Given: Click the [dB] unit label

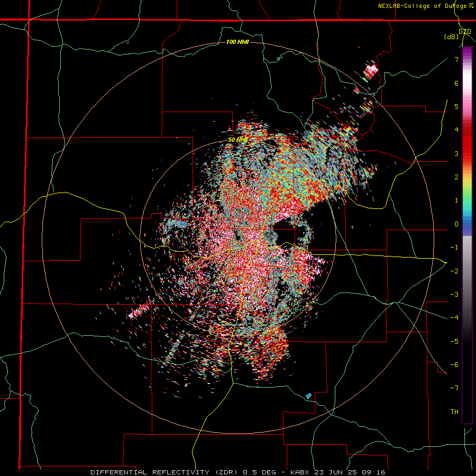Looking at the screenshot, I should click(x=452, y=37).
